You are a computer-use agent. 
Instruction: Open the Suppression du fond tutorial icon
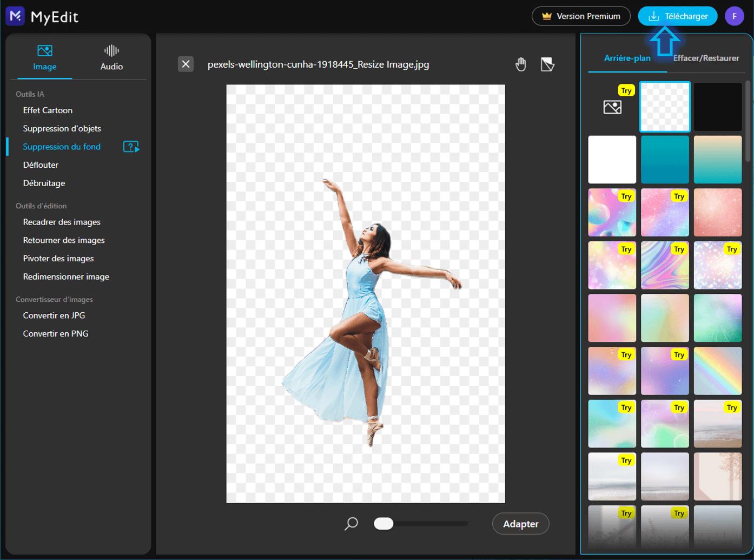tap(131, 147)
